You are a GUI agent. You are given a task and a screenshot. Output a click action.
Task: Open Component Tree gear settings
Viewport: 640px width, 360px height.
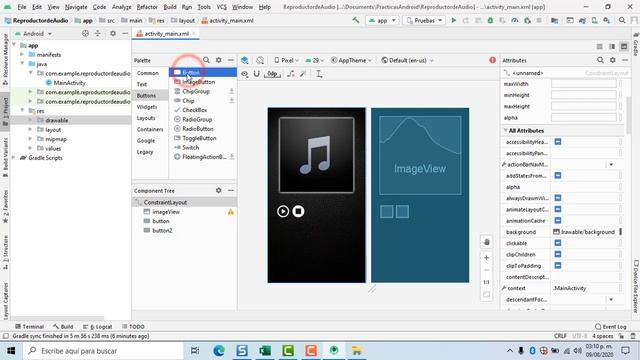219,190
